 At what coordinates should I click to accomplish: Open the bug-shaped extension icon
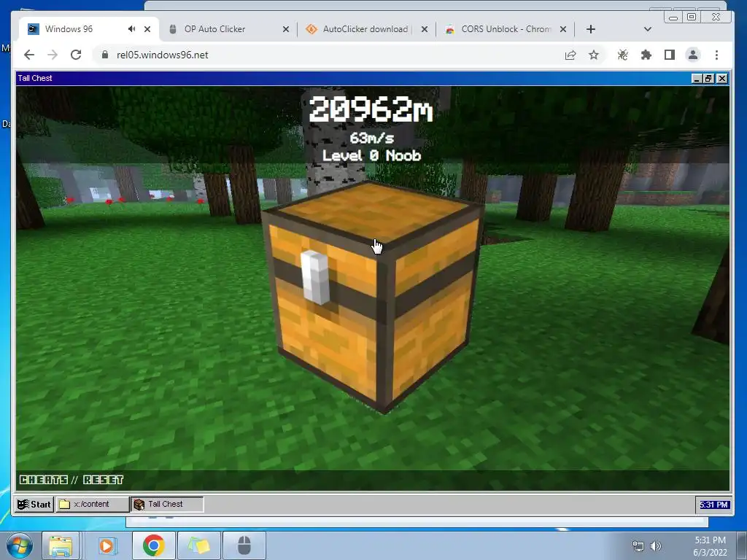coord(623,55)
